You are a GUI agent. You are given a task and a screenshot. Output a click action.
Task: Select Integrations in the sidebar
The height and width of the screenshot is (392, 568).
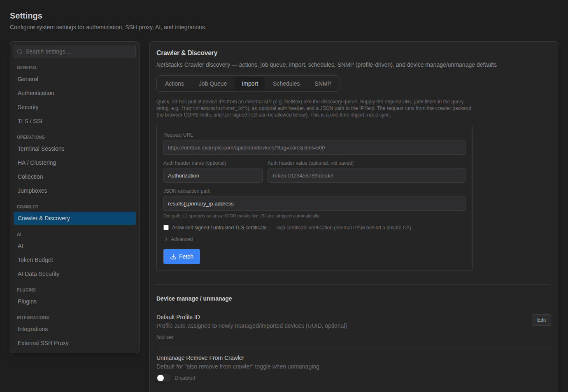[x=74, y=329]
